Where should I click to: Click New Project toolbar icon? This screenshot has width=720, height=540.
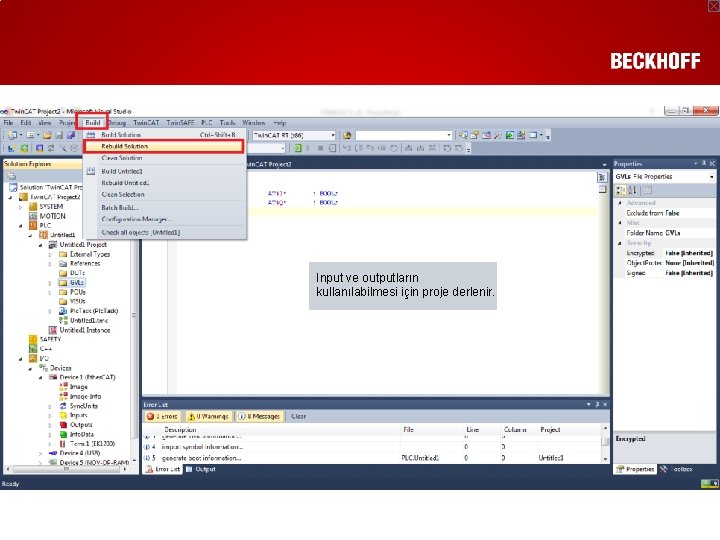12,135
